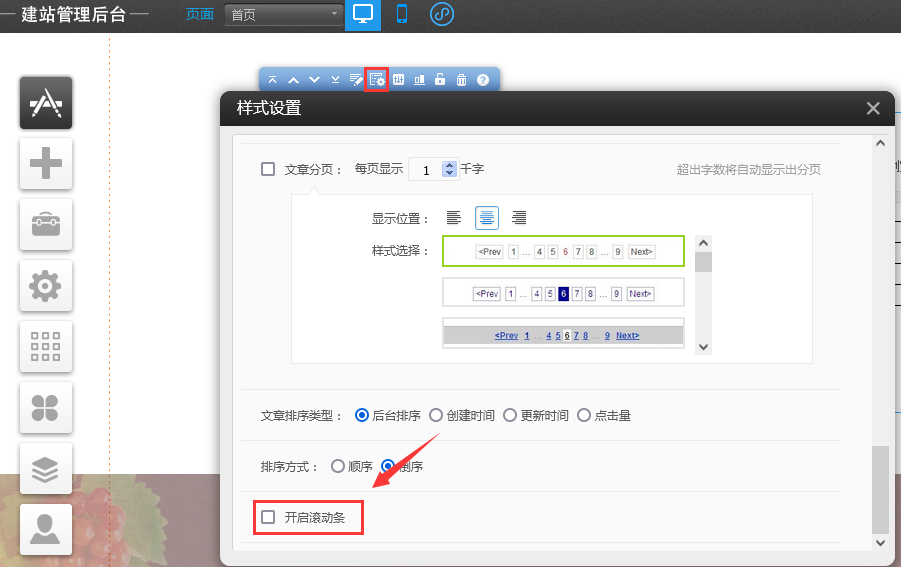Viewport: 901px width, 567px height.
Task: Switch to mobile phone preview
Action: [402, 15]
